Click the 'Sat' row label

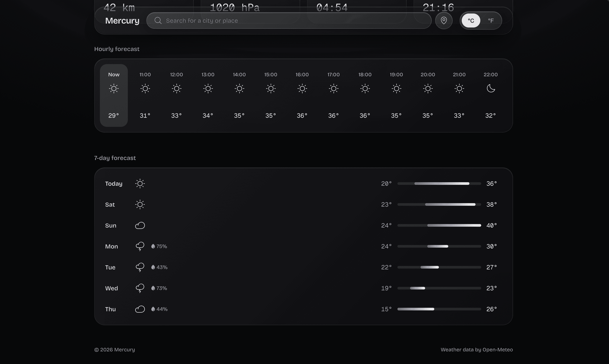[x=110, y=205]
